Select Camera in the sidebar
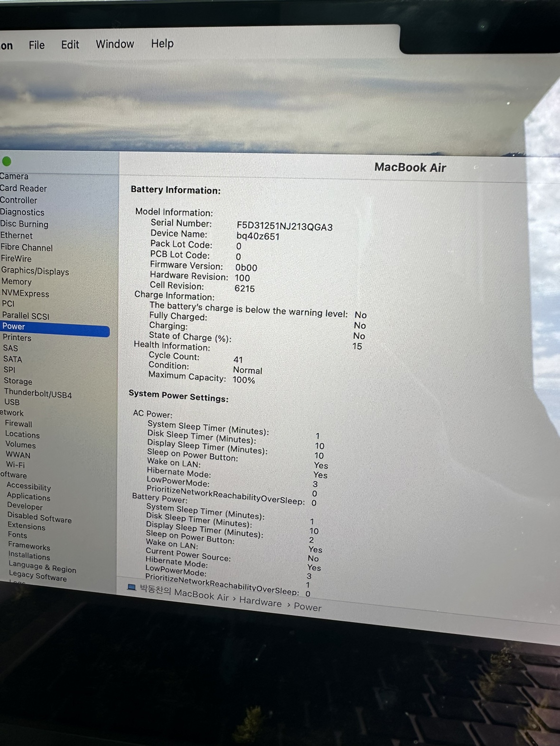 (14, 176)
